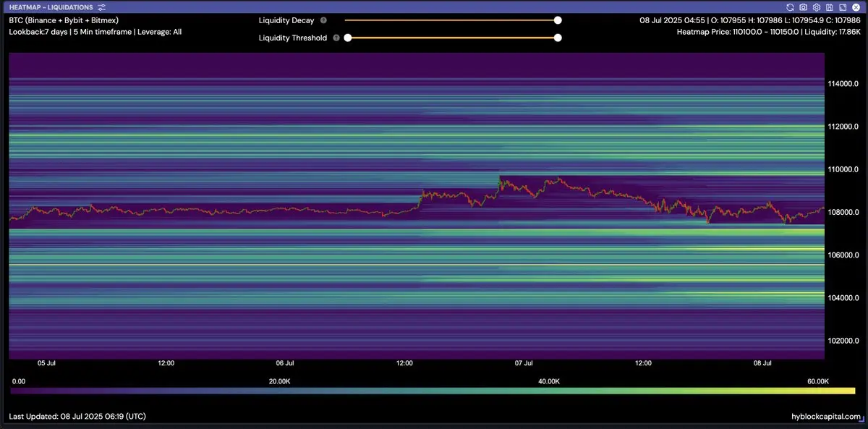Click the 112000.0 price axis label

843,127
